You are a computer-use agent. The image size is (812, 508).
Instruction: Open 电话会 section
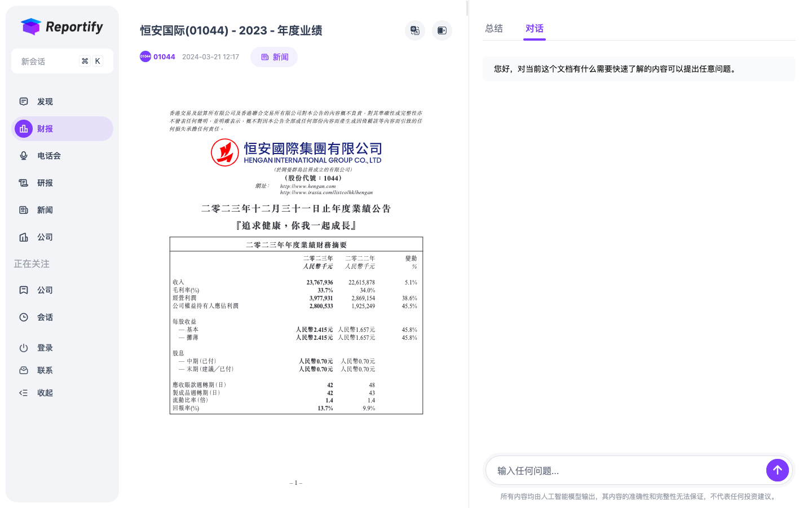click(62, 156)
